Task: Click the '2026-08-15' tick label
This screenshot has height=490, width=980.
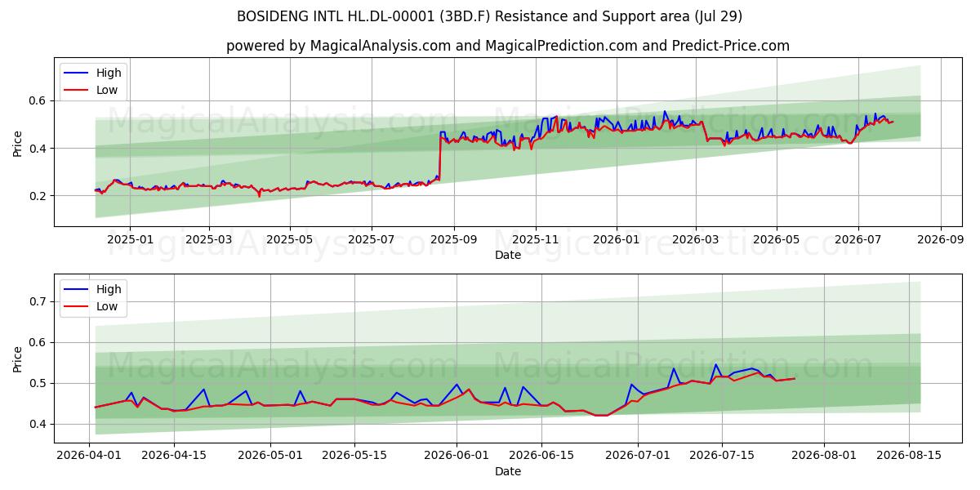Action: pos(908,456)
